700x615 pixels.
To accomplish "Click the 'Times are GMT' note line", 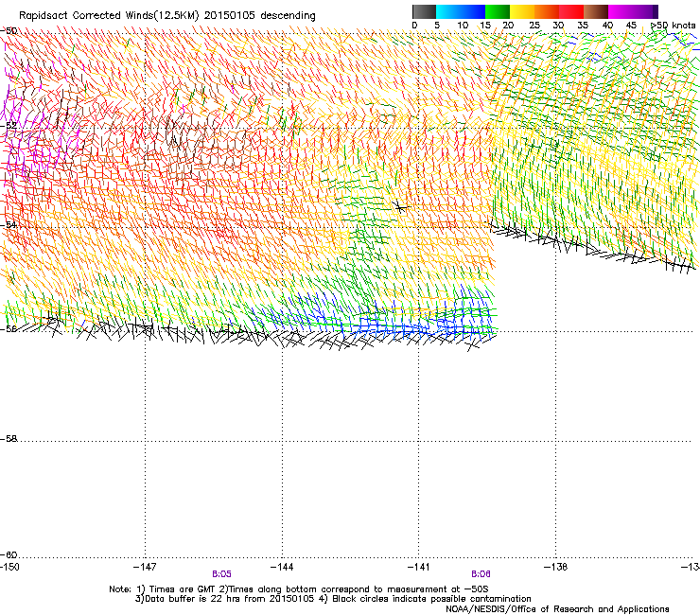I will 299,589.
